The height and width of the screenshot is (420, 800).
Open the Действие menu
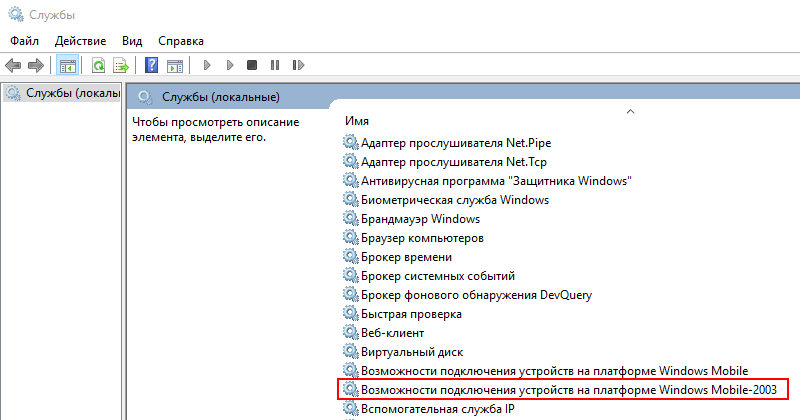(81, 41)
